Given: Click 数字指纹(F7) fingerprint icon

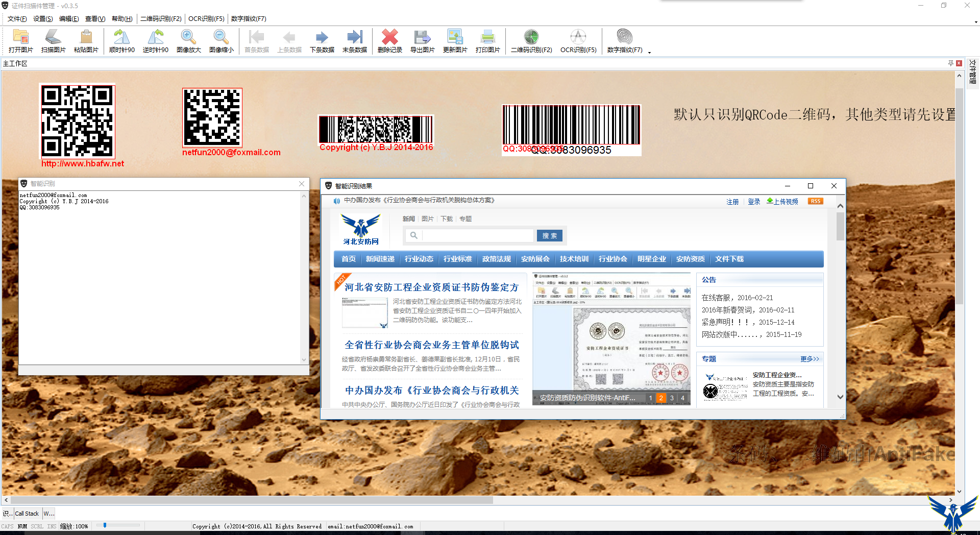Looking at the screenshot, I should [625, 41].
